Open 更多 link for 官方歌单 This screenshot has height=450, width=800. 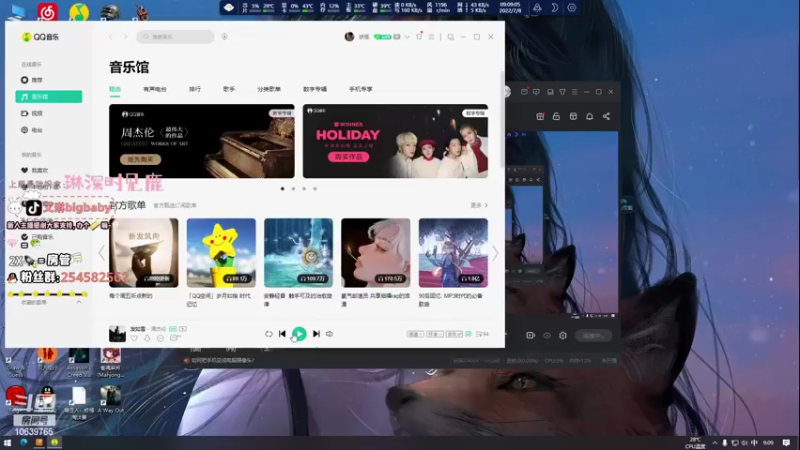[479, 205]
